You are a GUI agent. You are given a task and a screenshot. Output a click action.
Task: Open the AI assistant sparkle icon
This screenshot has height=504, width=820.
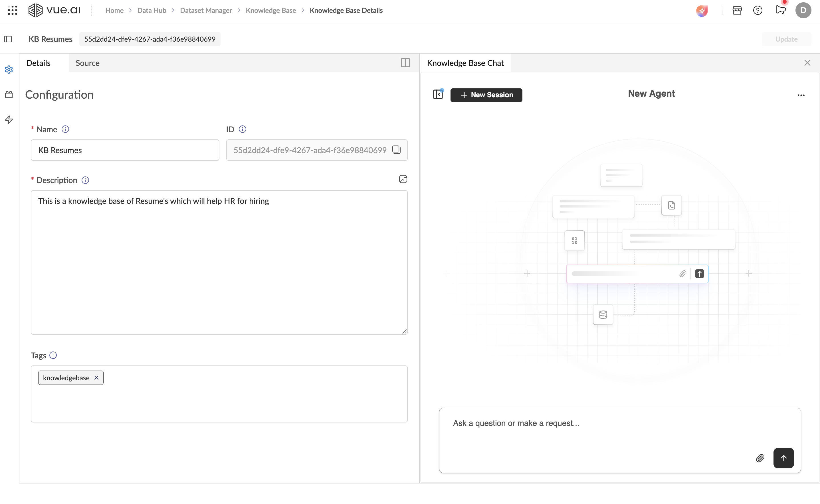(x=702, y=11)
